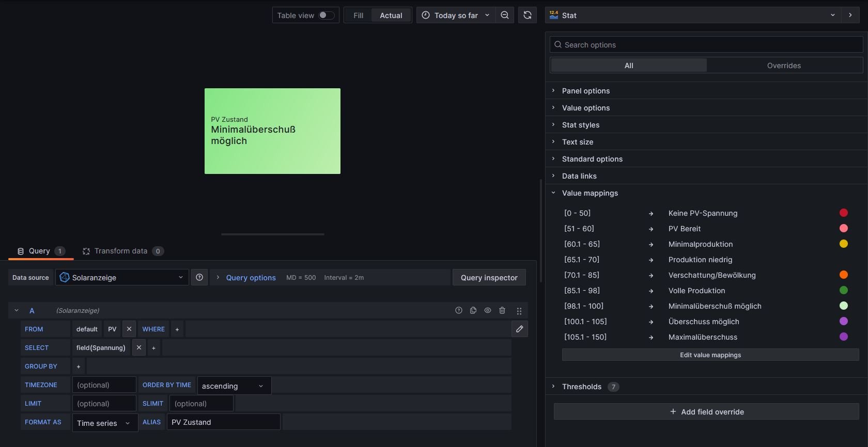Delete query A using the trash icon
Screen dimensions: 868x447
point(502,310)
